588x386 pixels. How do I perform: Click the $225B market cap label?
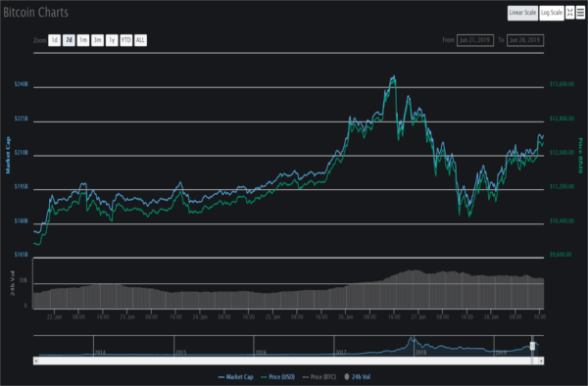point(21,119)
